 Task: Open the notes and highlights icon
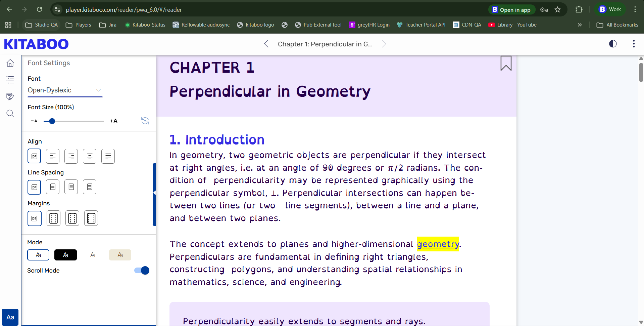click(10, 97)
